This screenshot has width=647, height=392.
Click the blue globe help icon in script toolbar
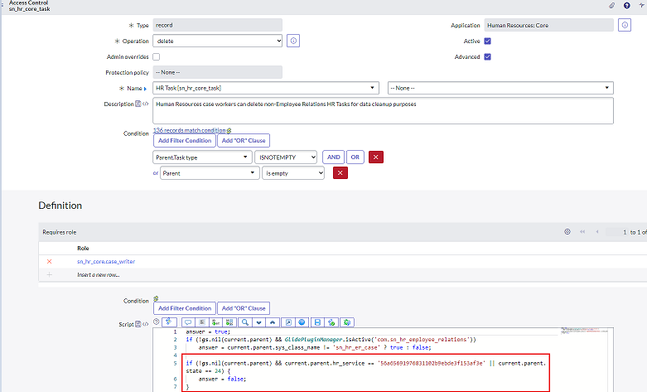(x=302, y=322)
